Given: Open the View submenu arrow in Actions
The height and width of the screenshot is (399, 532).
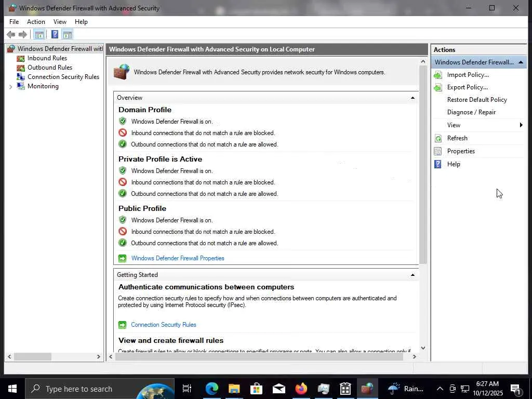Looking at the screenshot, I should click(521, 125).
